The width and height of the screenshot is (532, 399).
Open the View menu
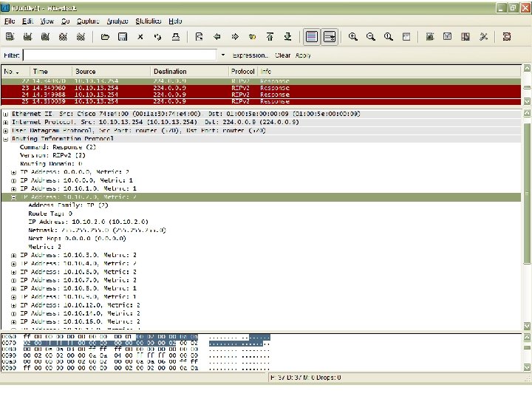click(x=47, y=21)
